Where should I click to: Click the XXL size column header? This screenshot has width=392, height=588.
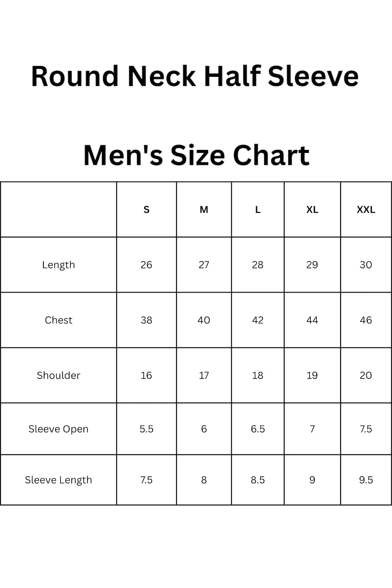pos(366,209)
